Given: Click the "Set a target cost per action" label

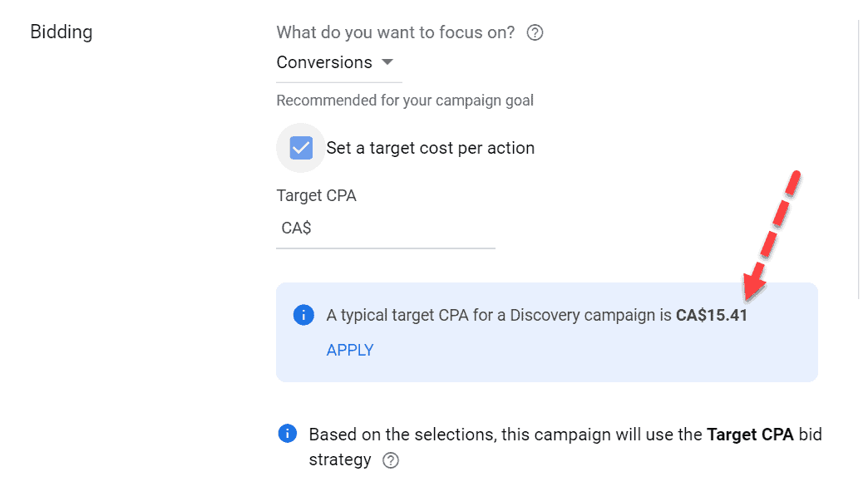Looking at the screenshot, I should coord(430,148).
